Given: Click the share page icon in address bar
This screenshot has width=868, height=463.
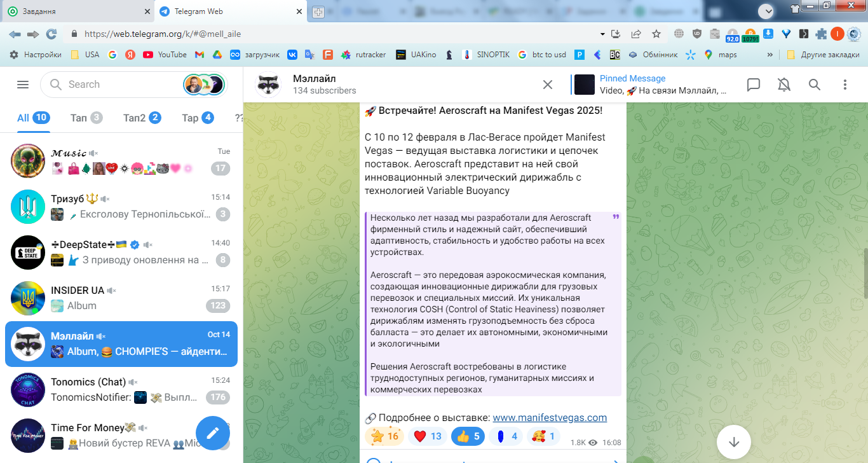Looking at the screenshot, I should 635,34.
